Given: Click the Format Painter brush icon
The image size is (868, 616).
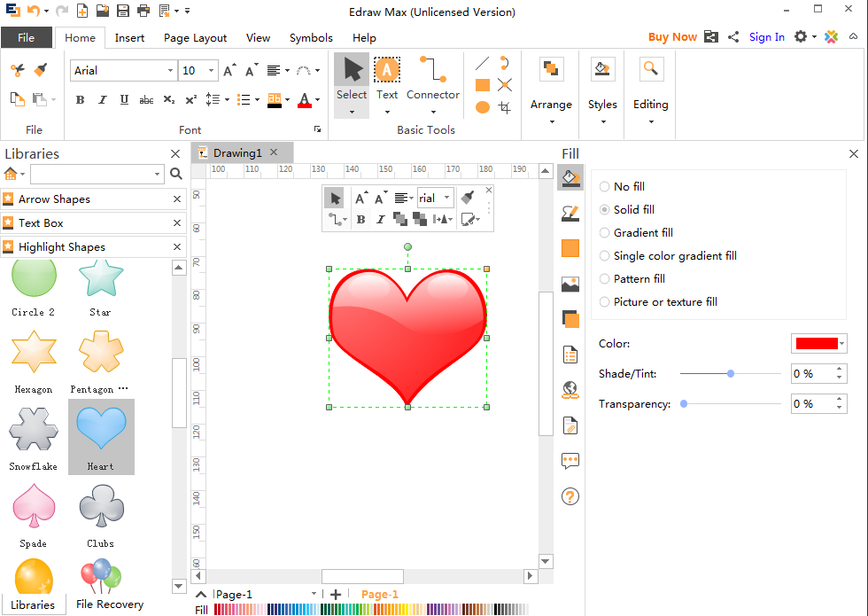Looking at the screenshot, I should coord(41,70).
